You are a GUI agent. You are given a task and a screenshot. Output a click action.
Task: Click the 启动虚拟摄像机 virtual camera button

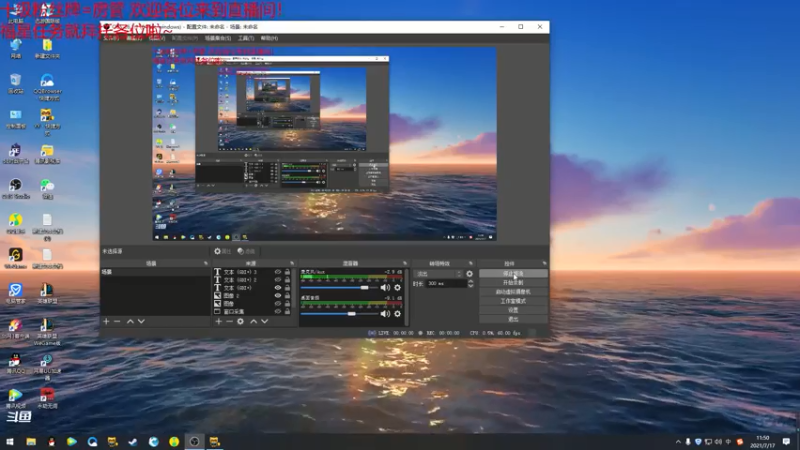point(513,292)
